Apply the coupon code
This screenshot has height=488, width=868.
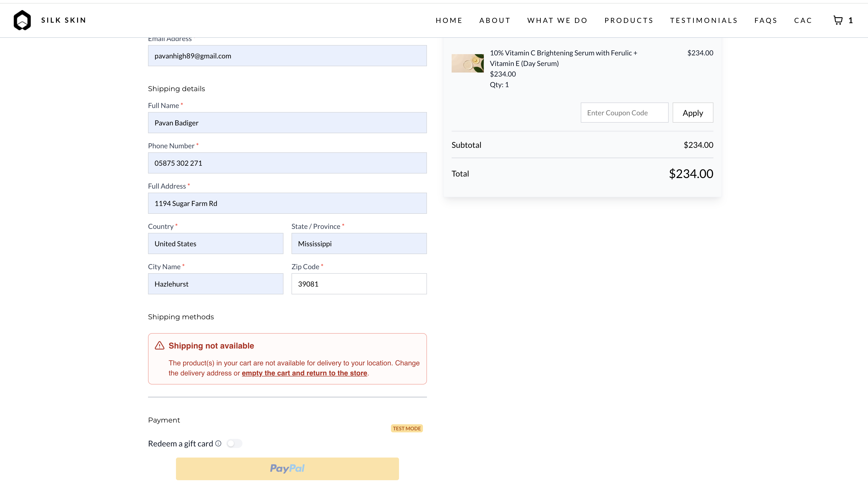[693, 113]
